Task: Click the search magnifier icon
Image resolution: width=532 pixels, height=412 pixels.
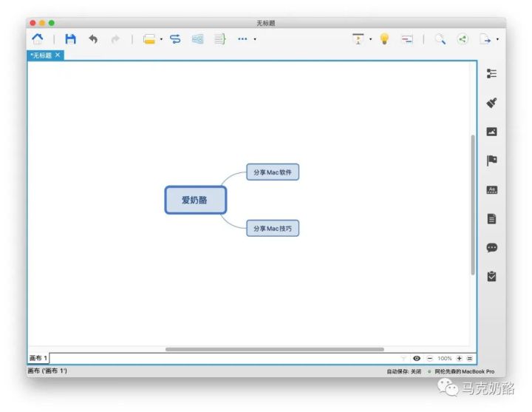Action: point(440,39)
